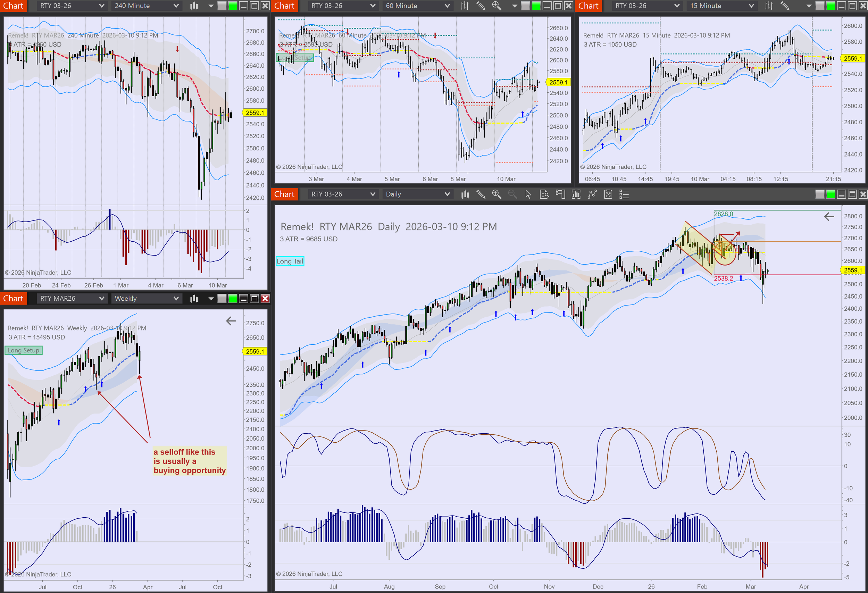
Task: Select cursor pointer tool in Daily chart
Action: pos(528,194)
